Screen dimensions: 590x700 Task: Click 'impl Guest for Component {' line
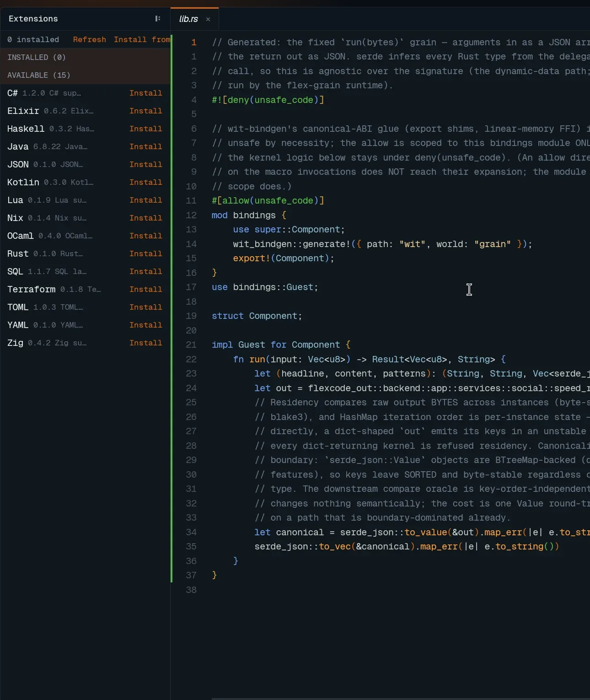[x=281, y=345]
